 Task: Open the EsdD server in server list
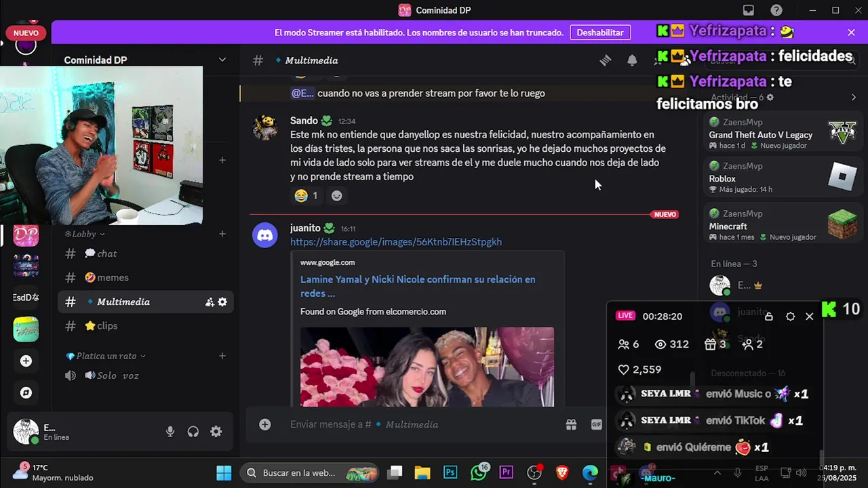pyautogui.click(x=26, y=298)
